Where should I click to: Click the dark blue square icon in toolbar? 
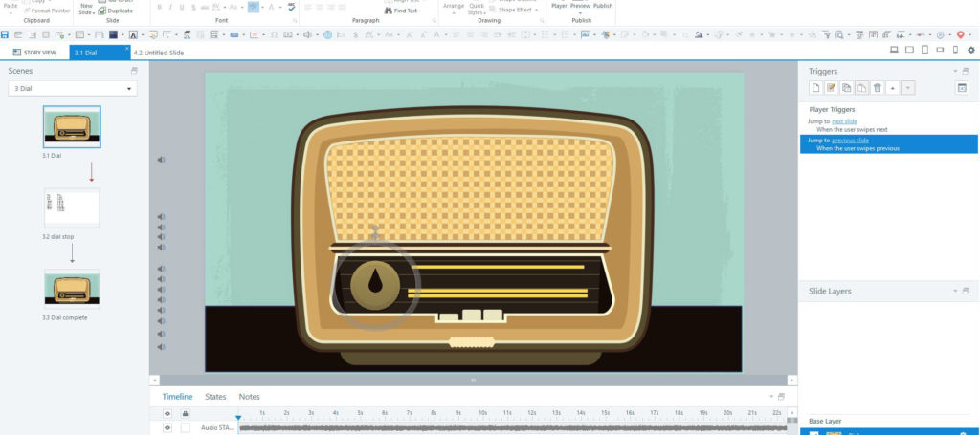click(x=113, y=35)
